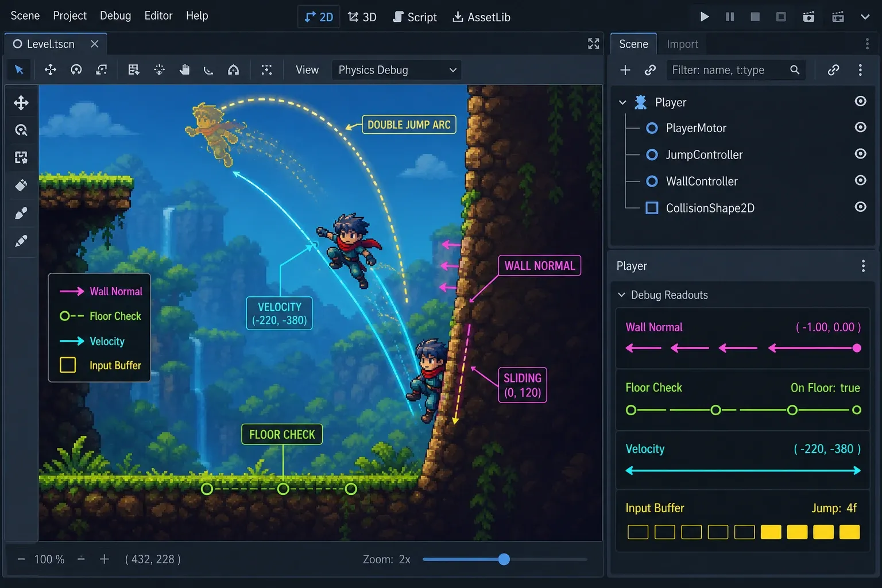Click the pencil tool at the bottom of the left sidebar
This screenshot has height=588, width=882.
click(x=21, y=241)
